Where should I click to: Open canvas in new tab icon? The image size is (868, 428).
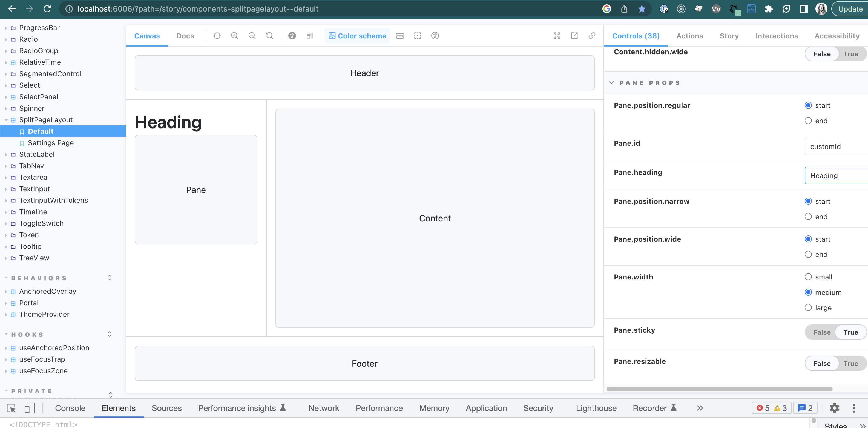pos(574,36)
